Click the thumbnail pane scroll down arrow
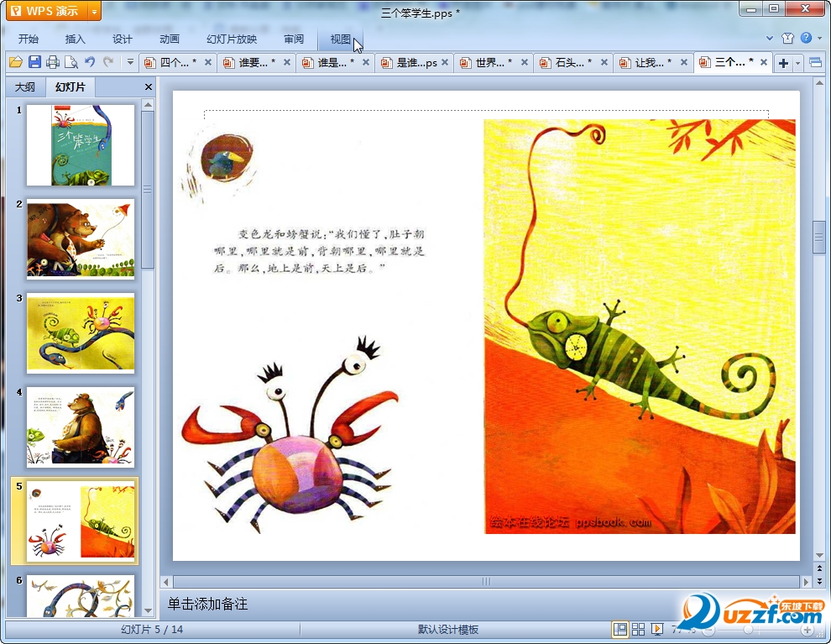The width and height of the screenshot is (831, 644). (x=149, y=610)
